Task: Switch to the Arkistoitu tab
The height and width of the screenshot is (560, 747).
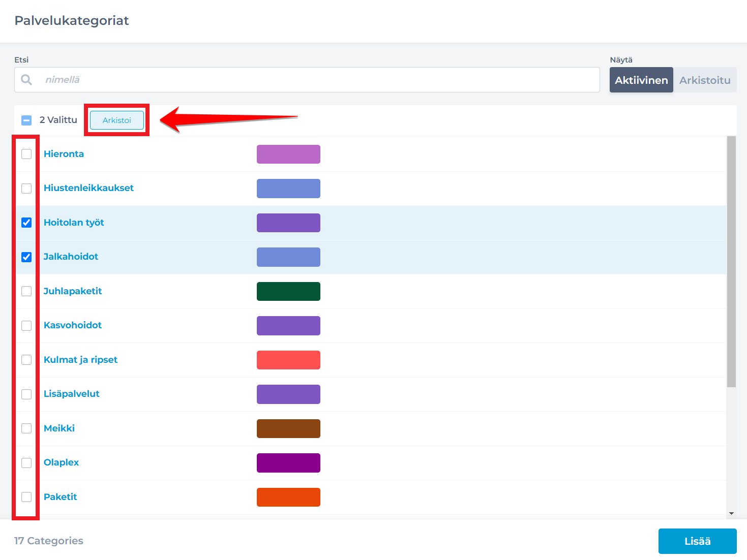Action: click(705, 80)
